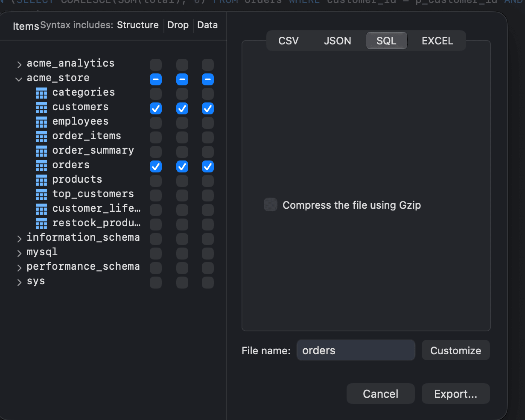
Task: Uncheck Drop checkbox for orders
Action: click(x=182, y=166)
